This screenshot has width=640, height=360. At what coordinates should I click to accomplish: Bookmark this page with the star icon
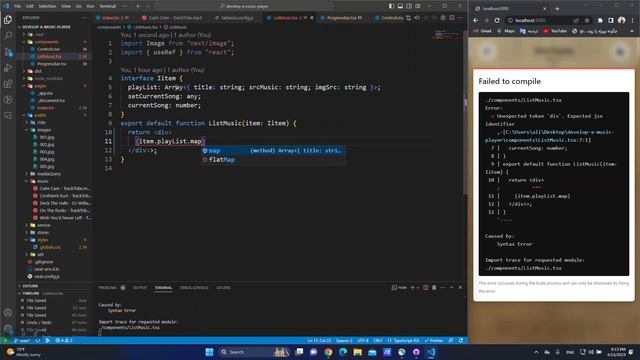pos(587,20)
